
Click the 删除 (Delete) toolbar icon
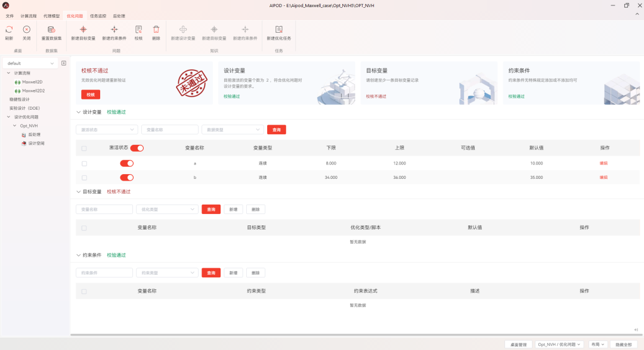(156, 33)
